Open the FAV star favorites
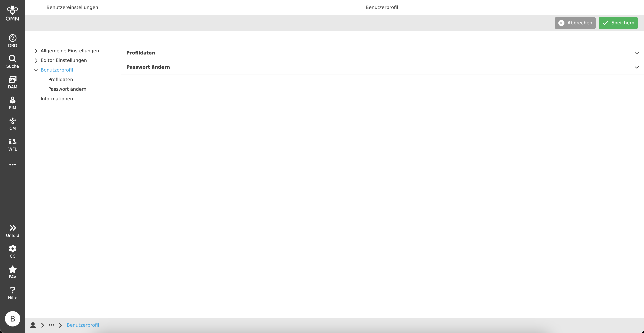This screenshot has height=333, width=644. (x=12, y=272)
